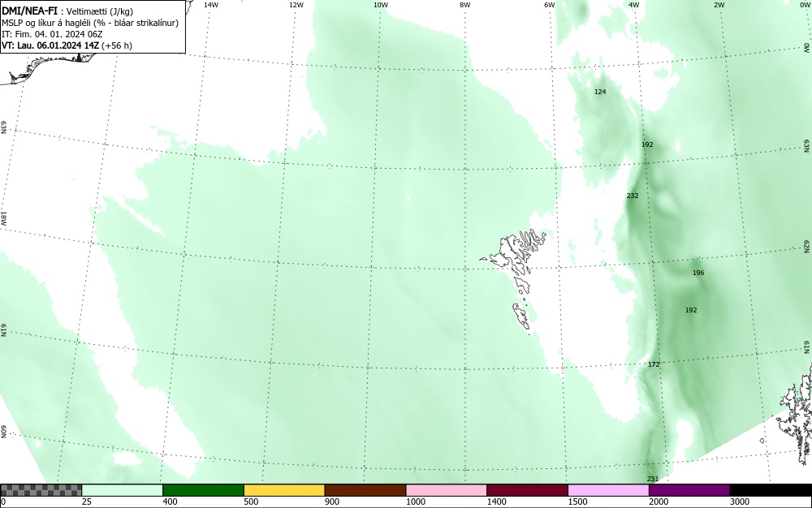Click the 'IT: Fim. 04. 01. 2024 06Z' line
Screen dimensions: 812x508
[52, 34]
